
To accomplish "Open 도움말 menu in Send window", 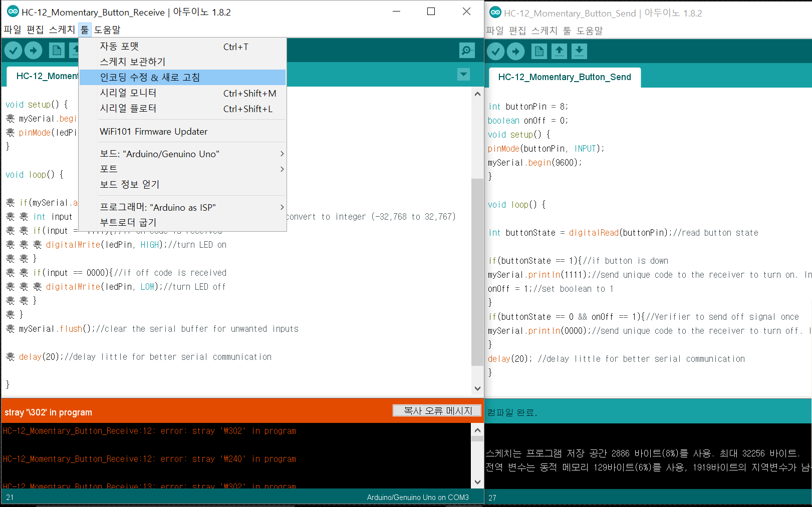I will (x=590, y=31).
